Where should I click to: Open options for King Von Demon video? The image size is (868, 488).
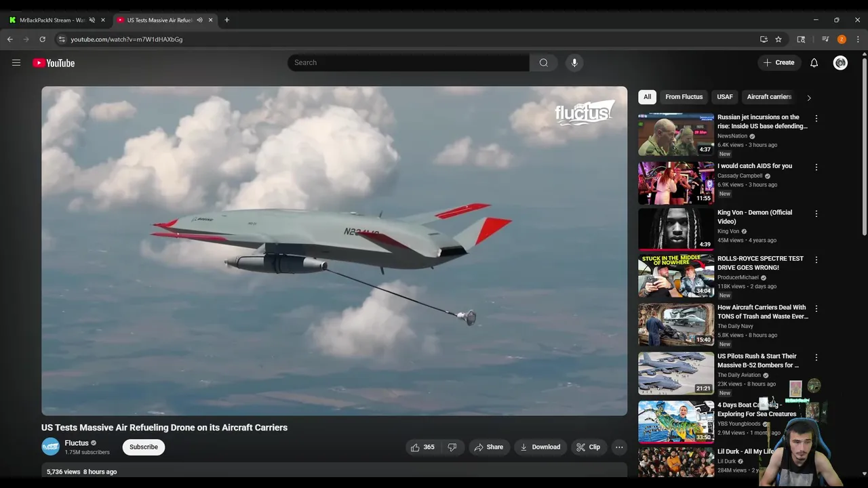(816, 213)
